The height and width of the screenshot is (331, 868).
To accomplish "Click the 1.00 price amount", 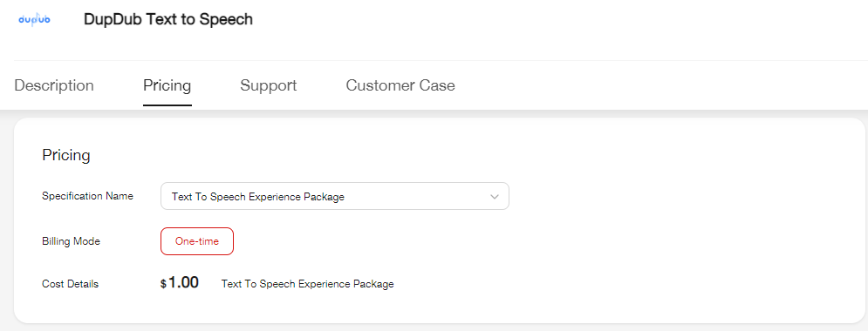I will pyautogui.click(x=184, y=283).
